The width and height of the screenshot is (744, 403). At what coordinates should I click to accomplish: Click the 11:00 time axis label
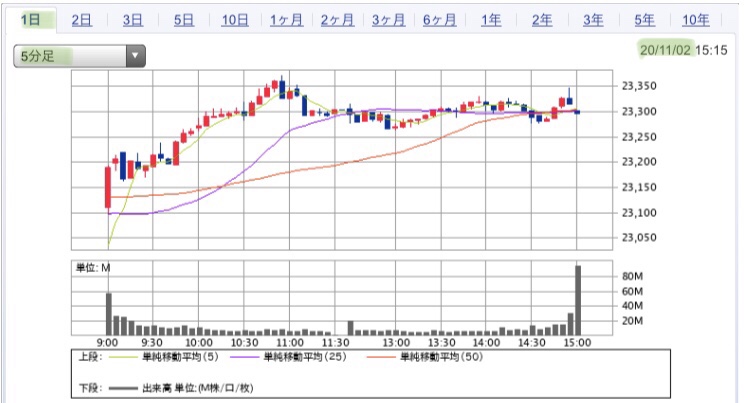point(289,343)
